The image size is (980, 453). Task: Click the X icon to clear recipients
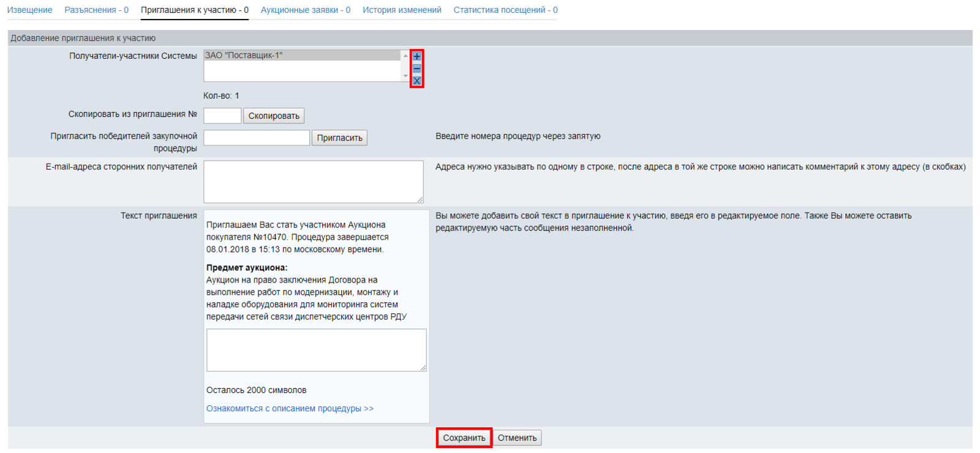point(417,81)
